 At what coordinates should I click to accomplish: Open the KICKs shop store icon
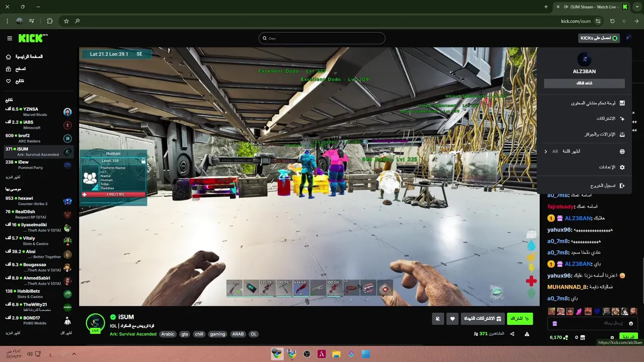583,337
